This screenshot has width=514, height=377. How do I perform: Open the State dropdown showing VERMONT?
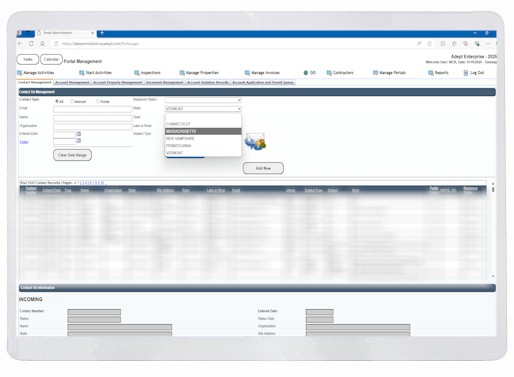[x=203, y=109]
